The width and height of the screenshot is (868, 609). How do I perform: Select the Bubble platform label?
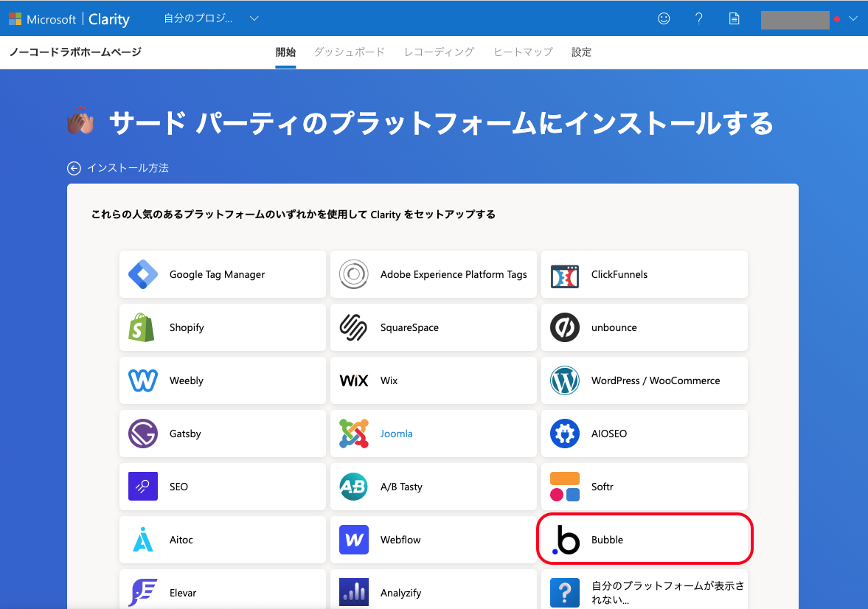pos(607,540)
